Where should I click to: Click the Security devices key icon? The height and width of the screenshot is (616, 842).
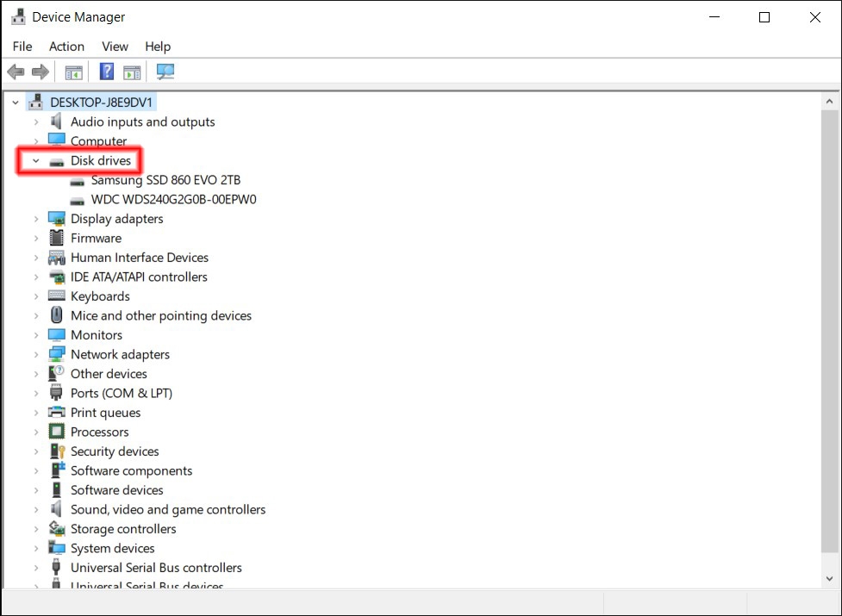click(x=57, y=451)
